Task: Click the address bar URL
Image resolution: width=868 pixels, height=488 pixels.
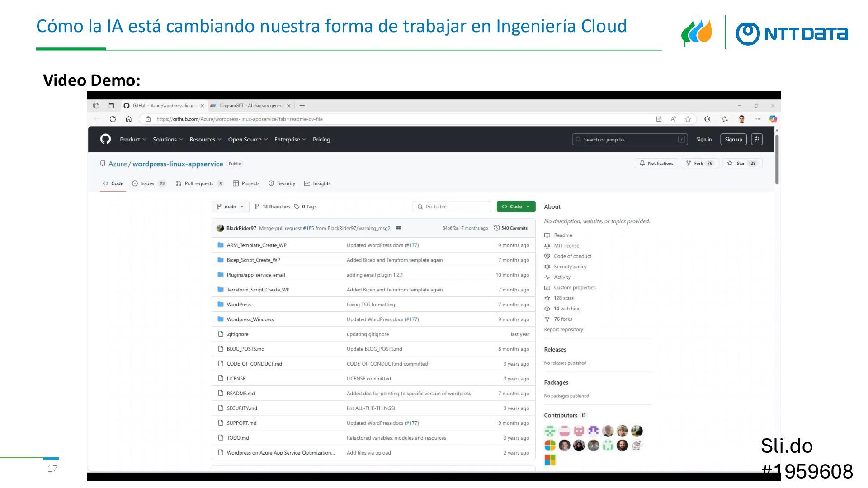Action: (239, 119)
